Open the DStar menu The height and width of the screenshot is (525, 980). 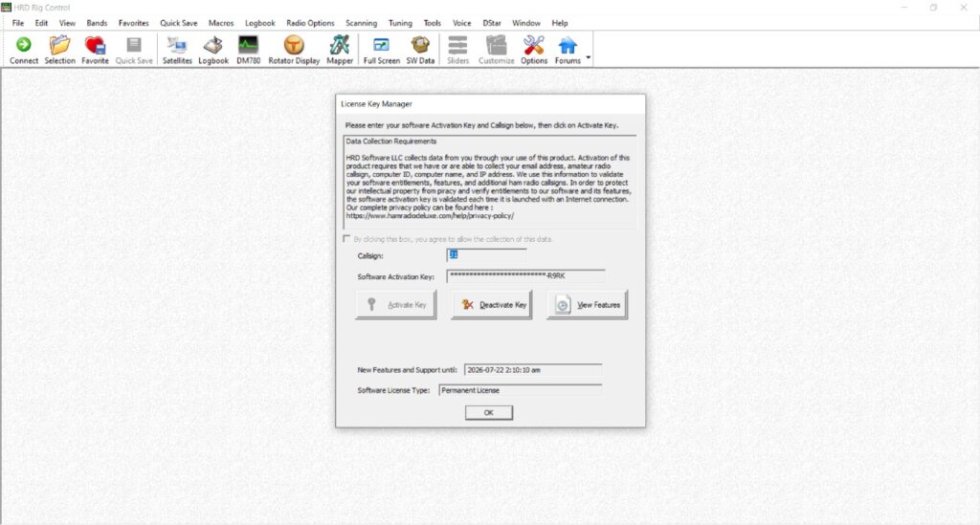[492, 23]
